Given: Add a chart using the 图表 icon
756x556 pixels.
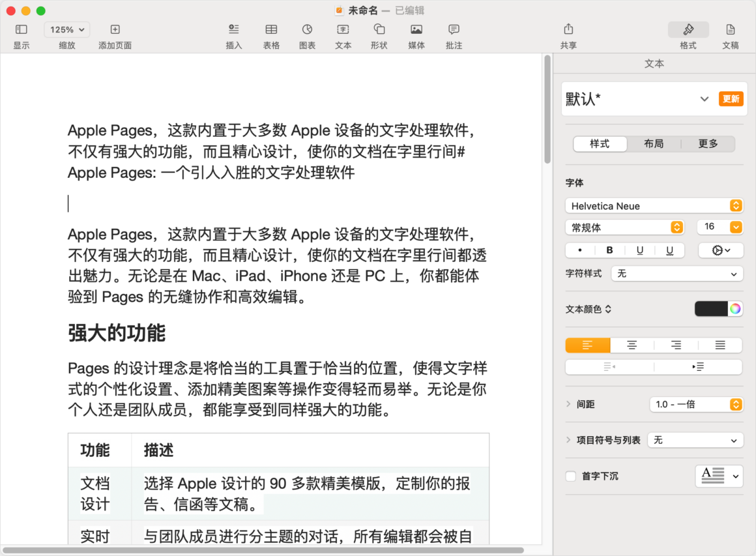Looking at the screenshot, I should coord(307,29).
